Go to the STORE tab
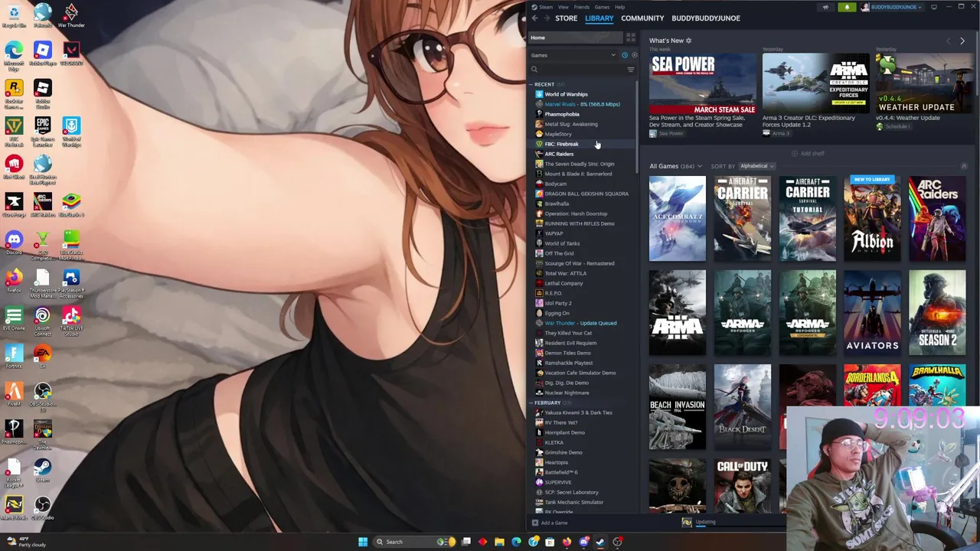Screen dimensions: 980x551 [x=567, y=18]
